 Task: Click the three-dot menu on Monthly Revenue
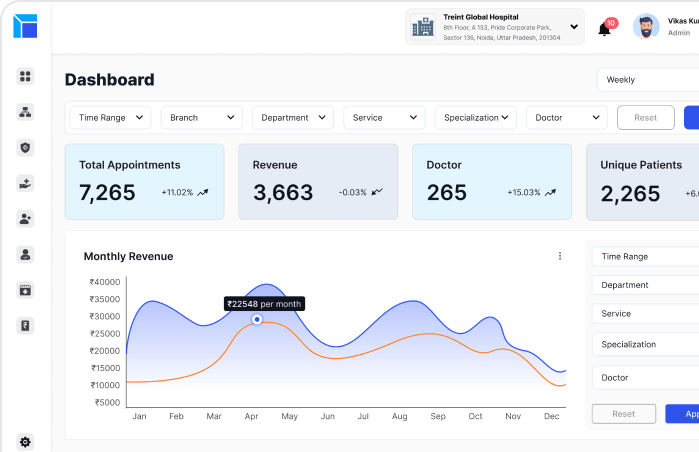tap(559, 256)
